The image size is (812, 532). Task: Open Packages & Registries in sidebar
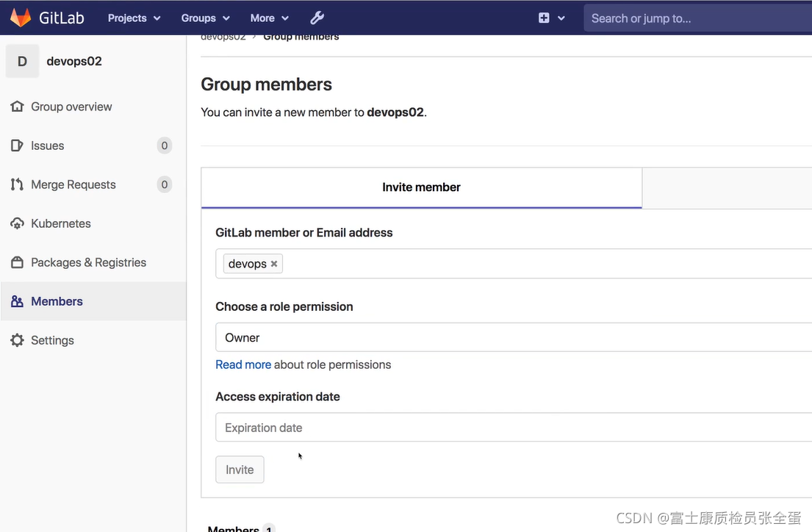[x=15, y=262]
